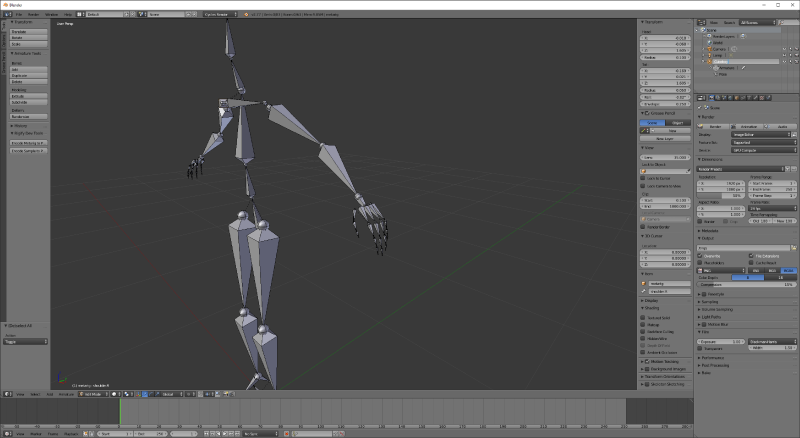
Task: Click the Extrude button in Armature Tools
Action: click(28, 96)
